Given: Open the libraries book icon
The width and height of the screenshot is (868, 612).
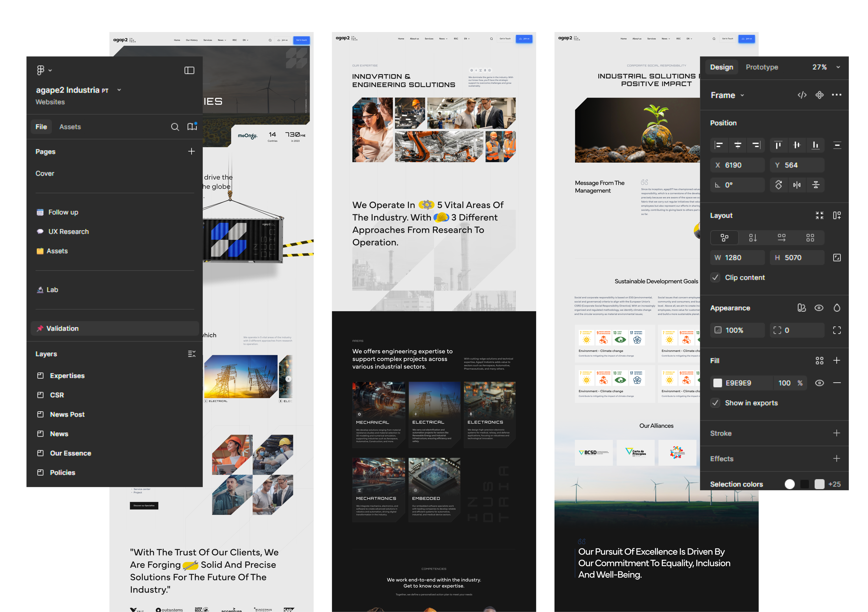Looking at the screenshot, I should click(192, 126).
